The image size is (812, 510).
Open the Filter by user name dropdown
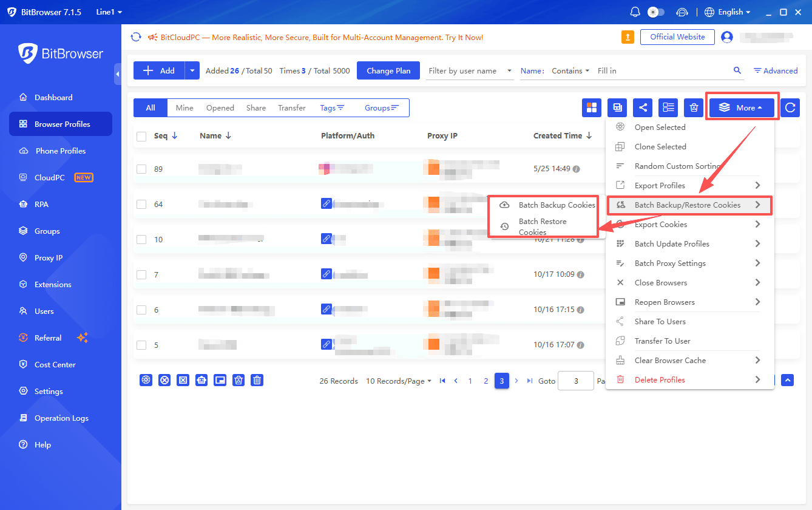(x=470, y=71)
